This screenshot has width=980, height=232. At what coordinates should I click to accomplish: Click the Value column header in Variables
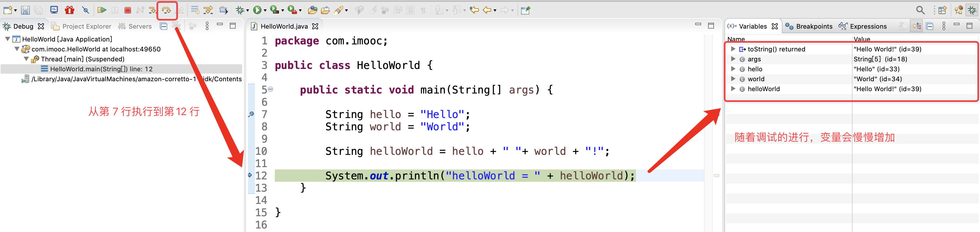(862, 39)
